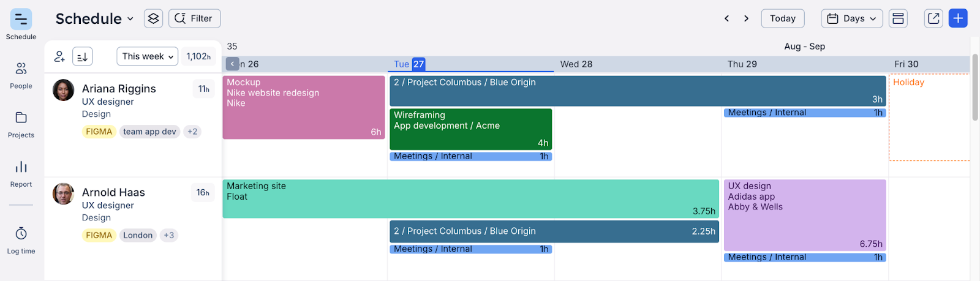The image size is (980, 281).
Task: Switch to Projects in sidebar
Action: tap(21, 124)
